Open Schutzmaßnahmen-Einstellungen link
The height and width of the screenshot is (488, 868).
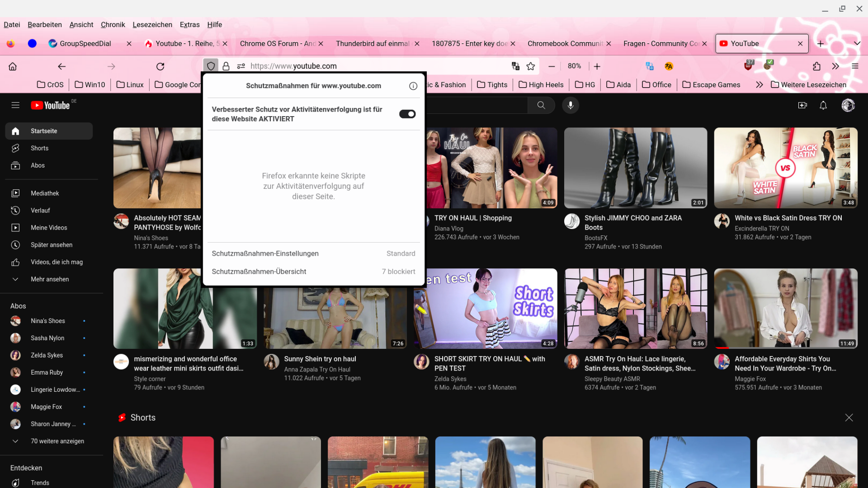click(x=265, y=253)
